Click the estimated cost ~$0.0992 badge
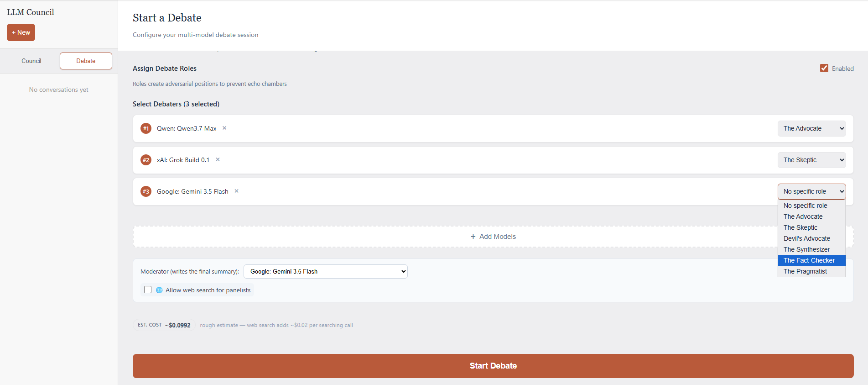868x385 pixels. 164,325
